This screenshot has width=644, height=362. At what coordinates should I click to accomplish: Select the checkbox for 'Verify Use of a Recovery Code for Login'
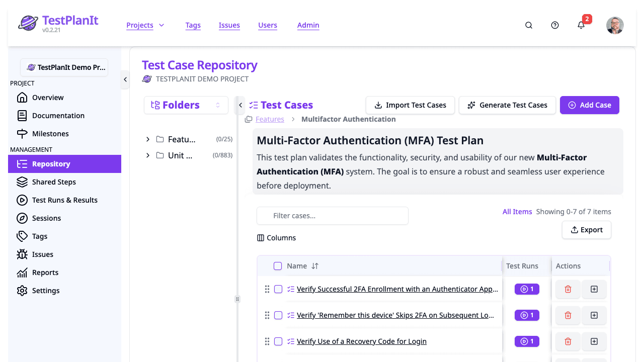tap(278, 341)
